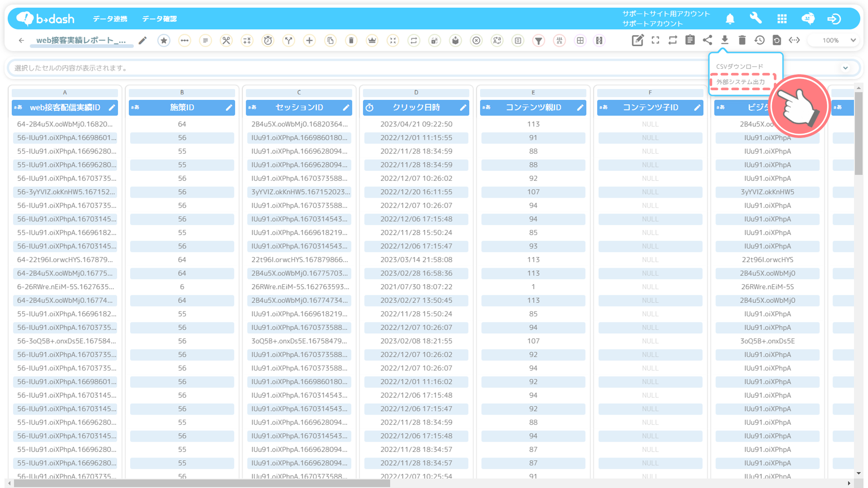868x488 pixels.
Task: Choose CSVダウンロード from the download menu
Action: click(740, 66)
